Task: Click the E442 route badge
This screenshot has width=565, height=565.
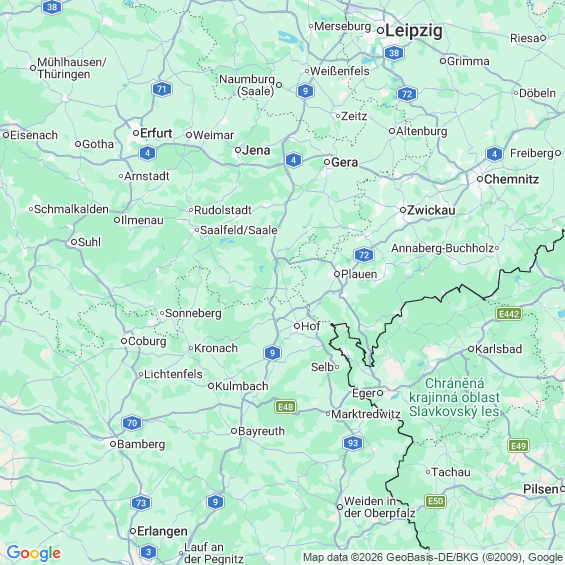Action: click(509, 314)
